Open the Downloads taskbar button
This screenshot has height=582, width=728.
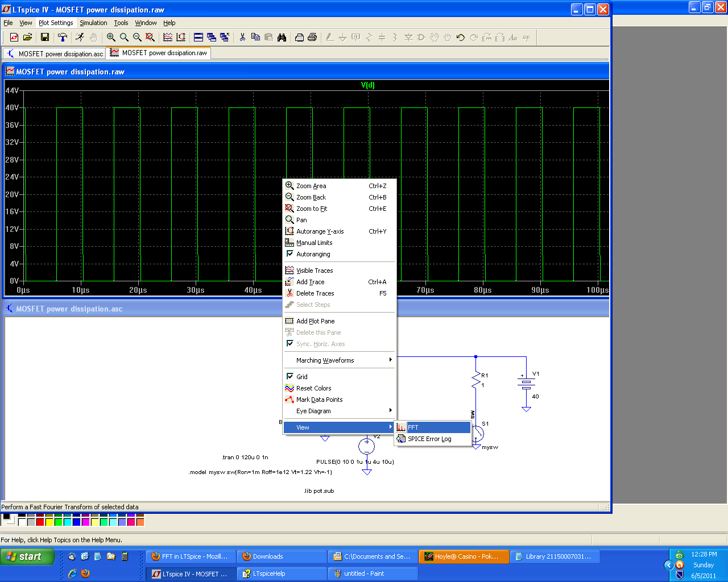tap(282, 556)
